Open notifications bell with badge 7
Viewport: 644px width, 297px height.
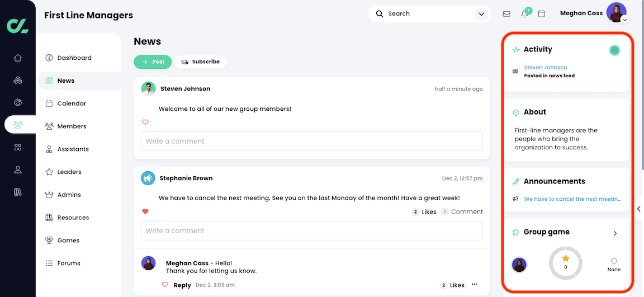pos(525,13)
